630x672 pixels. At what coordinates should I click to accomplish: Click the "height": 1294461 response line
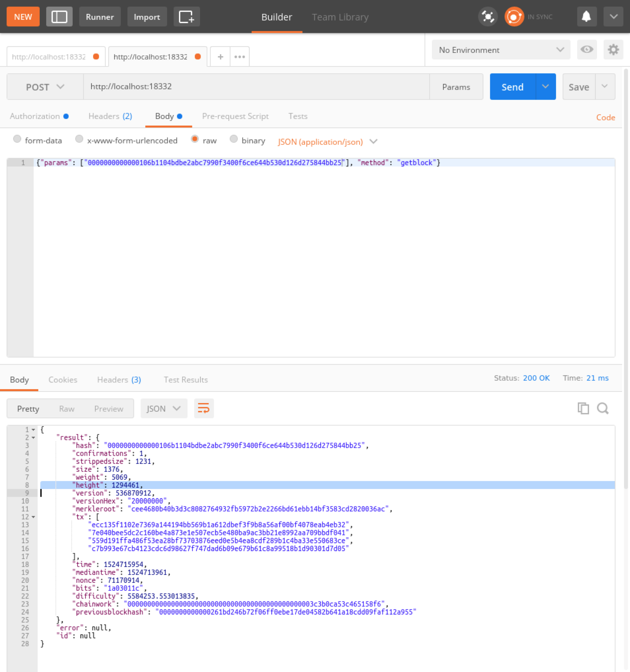pos(327,485)
